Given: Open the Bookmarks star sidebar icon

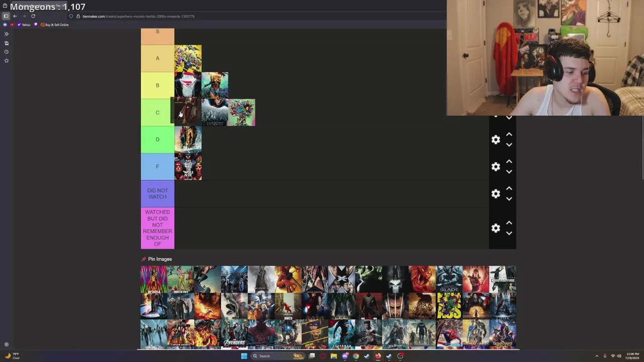Looking at the screenshot, I should click(x=7, y=61).
